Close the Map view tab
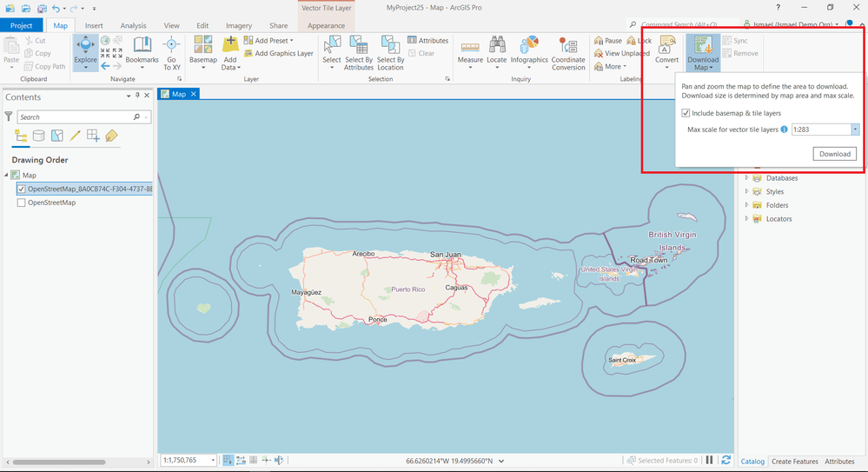This screenshot has height=472, width=868. pyautogui.click(x=193, y=94)
